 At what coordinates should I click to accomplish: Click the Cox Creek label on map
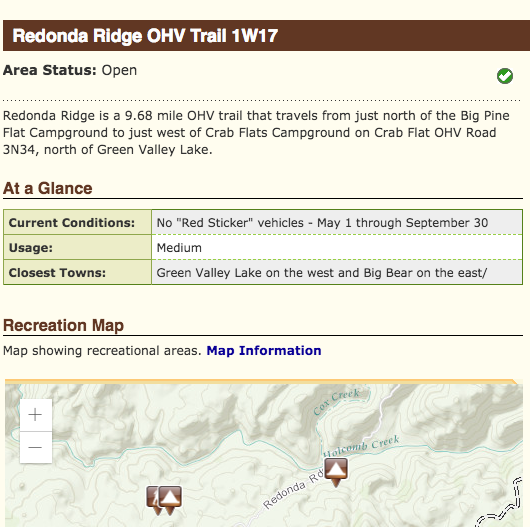point(336,401)
